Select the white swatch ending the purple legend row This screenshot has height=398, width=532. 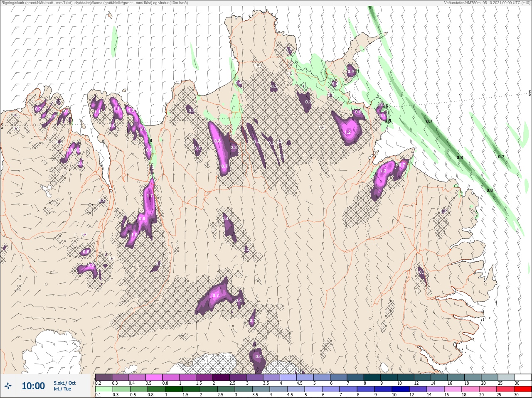[x=523, y=377]
